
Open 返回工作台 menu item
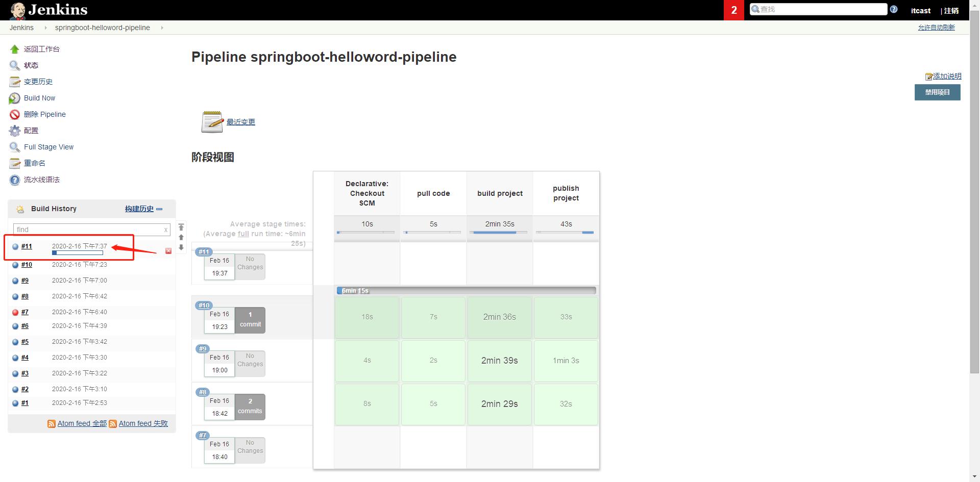(42, 49)
